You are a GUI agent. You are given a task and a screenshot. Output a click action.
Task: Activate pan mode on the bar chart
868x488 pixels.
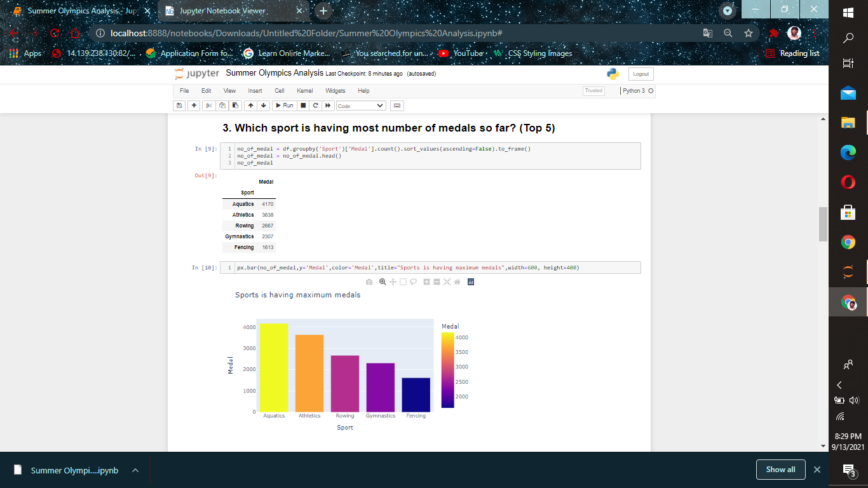click(393, 282)
